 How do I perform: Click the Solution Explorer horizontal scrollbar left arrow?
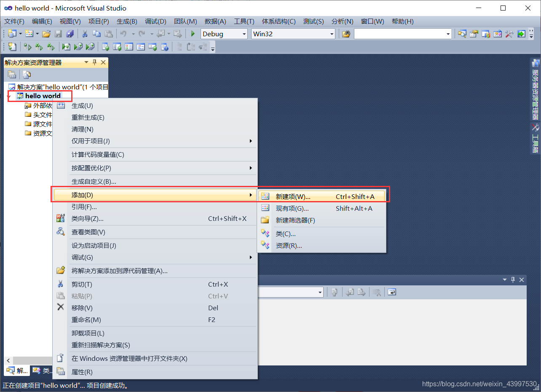coord(8,361)
